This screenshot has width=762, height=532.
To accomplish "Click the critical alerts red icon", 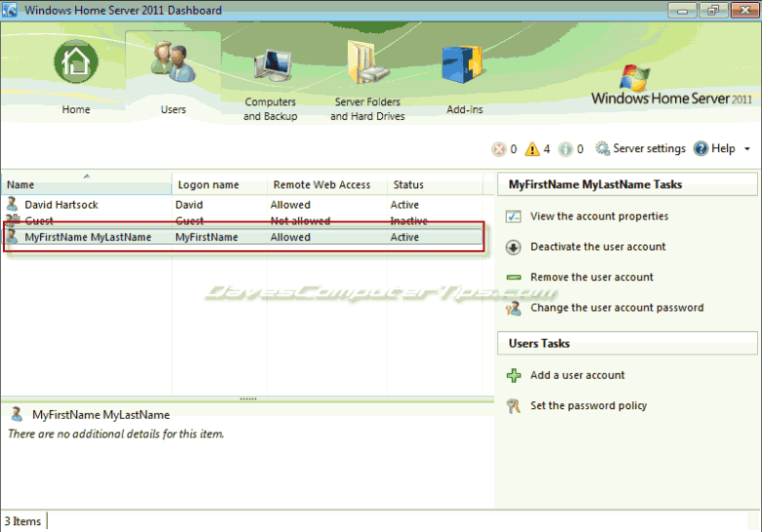I will coord(498,149).
